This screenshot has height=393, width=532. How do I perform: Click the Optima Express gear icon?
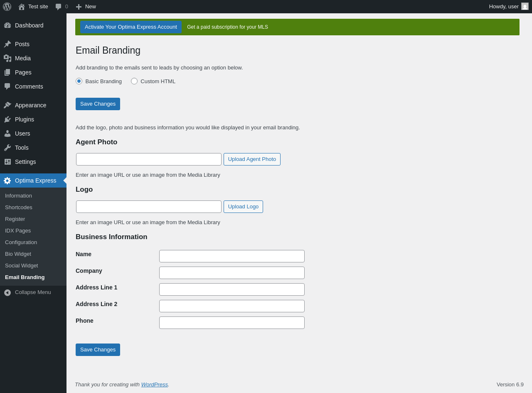point(7,180)
